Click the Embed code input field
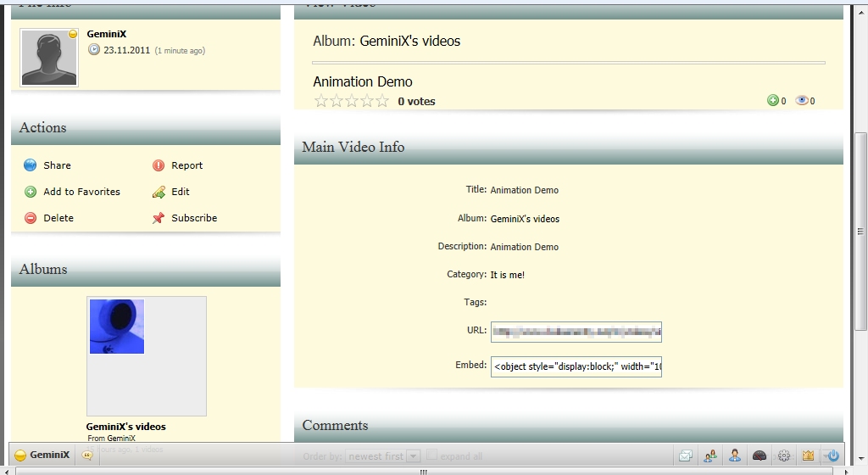Image resolution: width=868 pixels, height=475 pixels. 576,366
